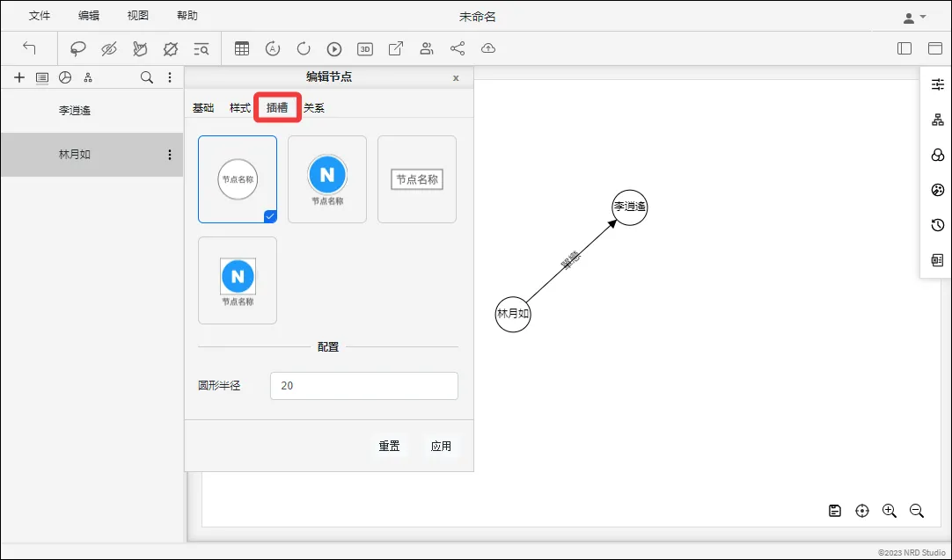
Task: Toggle the top panel layout icon
Action: 935,48
